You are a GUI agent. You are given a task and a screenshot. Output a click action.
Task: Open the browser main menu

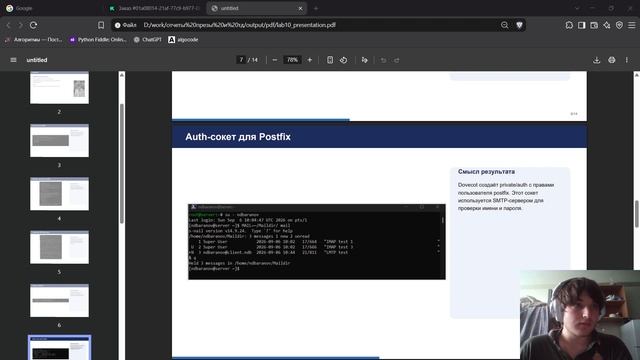(631, 25)
